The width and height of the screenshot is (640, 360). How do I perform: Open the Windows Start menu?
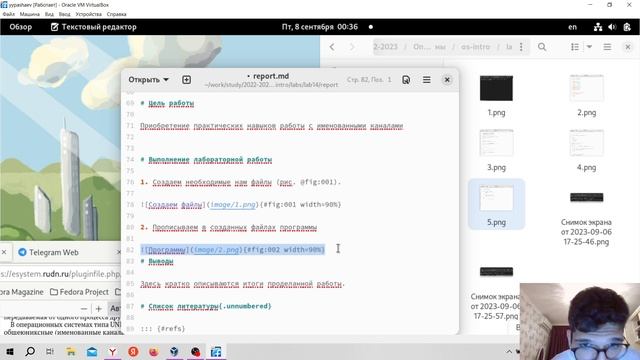point(10,351)
